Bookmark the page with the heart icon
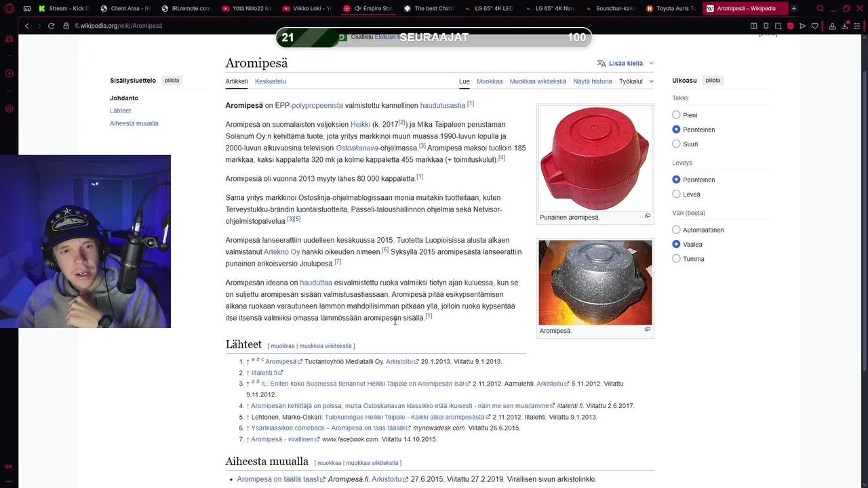Viewport: 868px width, 488px height. point(814,26)
